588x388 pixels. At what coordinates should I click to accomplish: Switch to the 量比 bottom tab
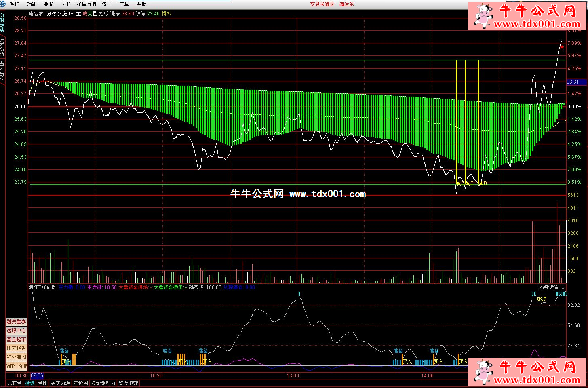tap(42, 383)
